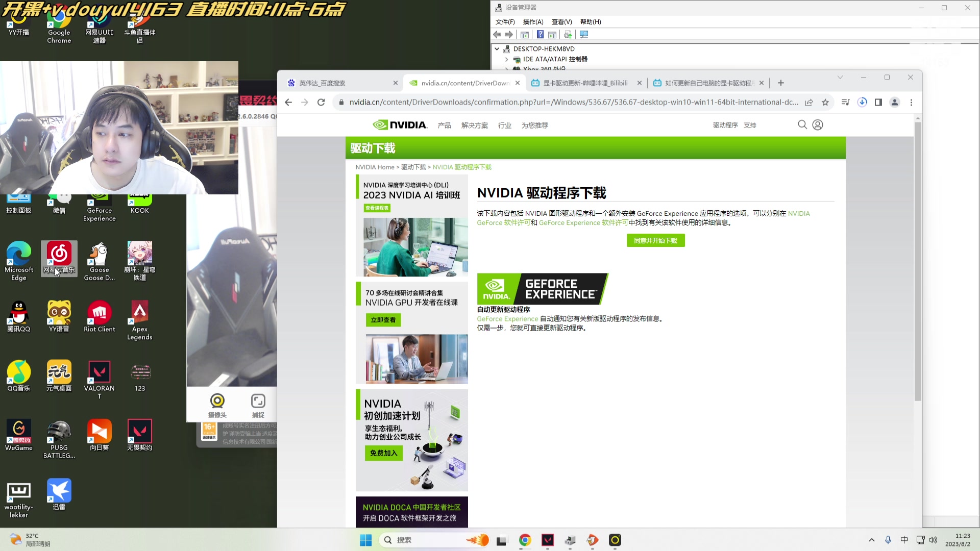Click the taskbar volume icon
This screenshot has height=551, width=980.
[x=933, y=540]
